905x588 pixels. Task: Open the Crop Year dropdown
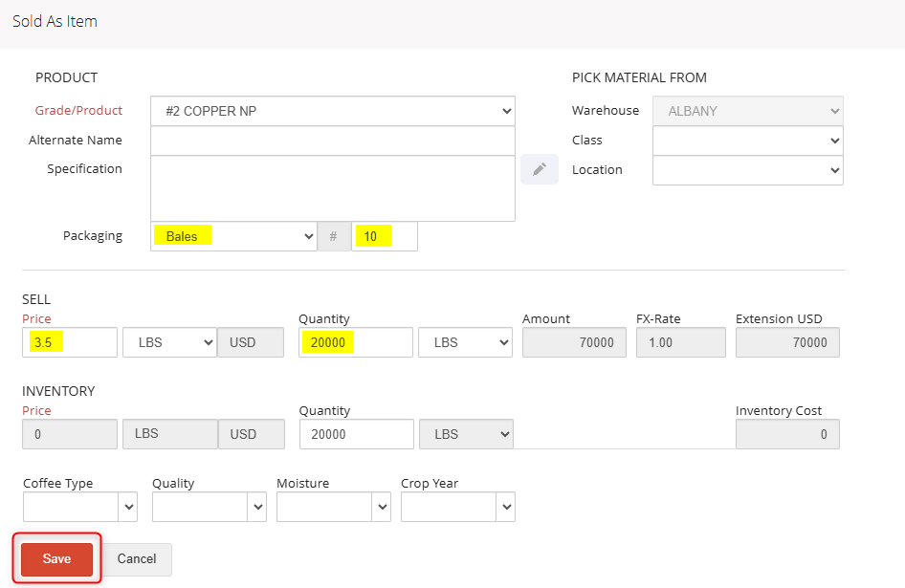point(457,507)
